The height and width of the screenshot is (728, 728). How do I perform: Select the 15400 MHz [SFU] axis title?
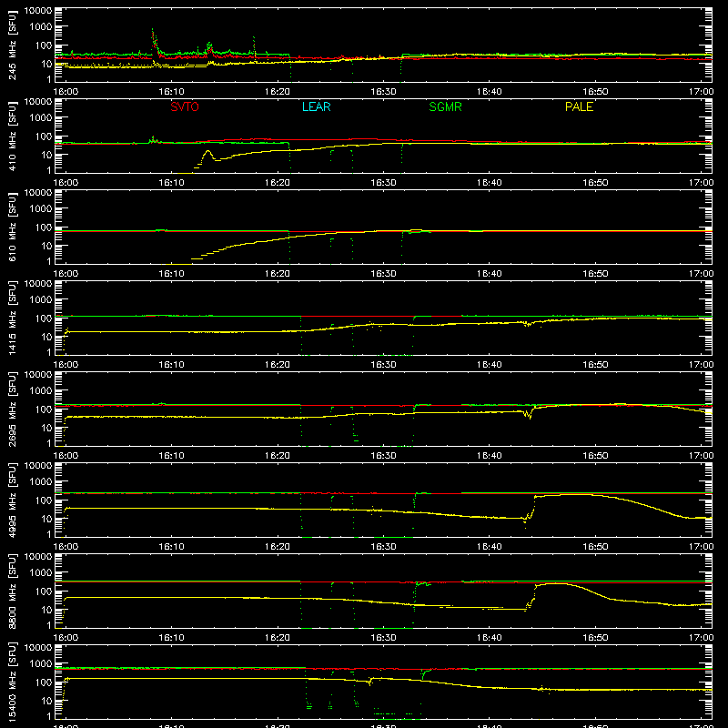(13, 682)
